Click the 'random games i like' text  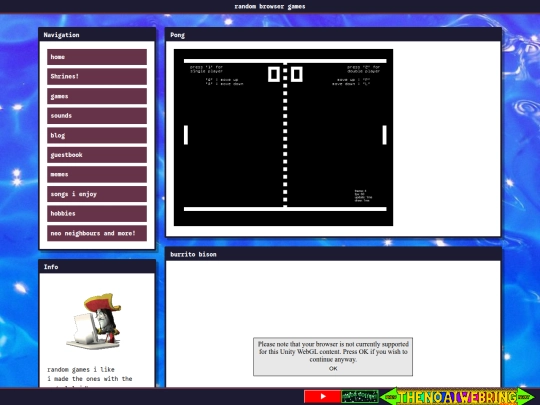tap(81, 370)
